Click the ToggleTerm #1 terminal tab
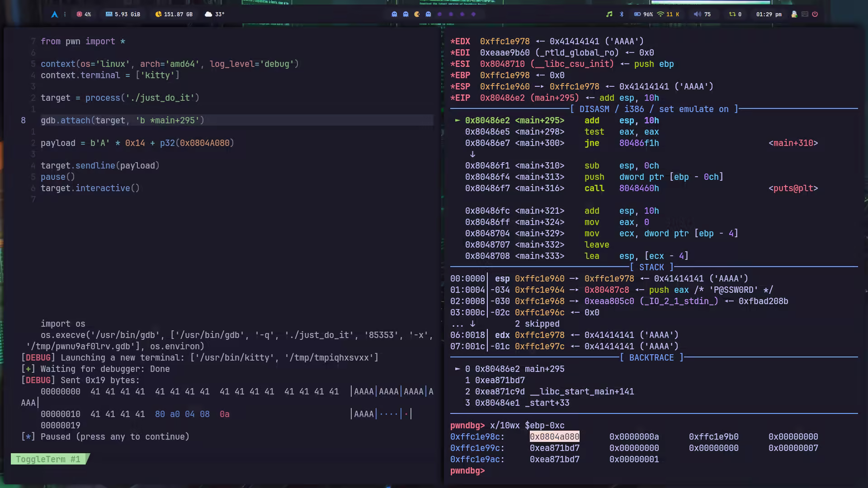The height and width of the screenshot is (488, 868). 48,460
